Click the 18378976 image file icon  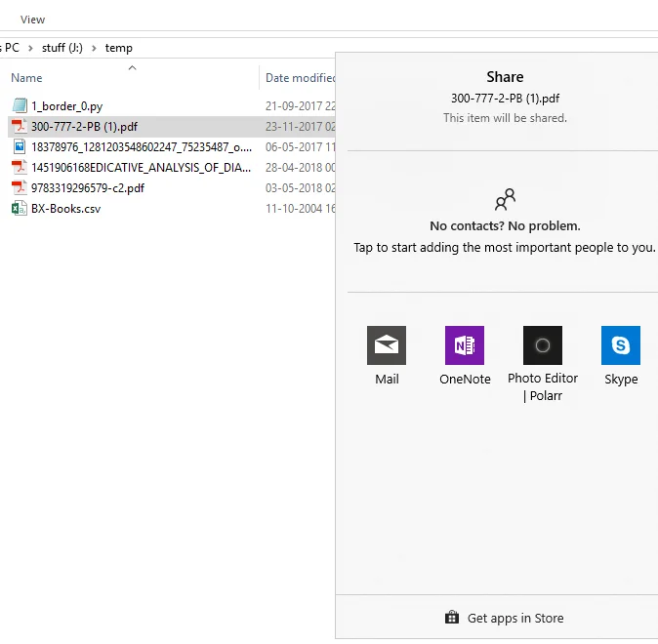(x=20, y=146)
